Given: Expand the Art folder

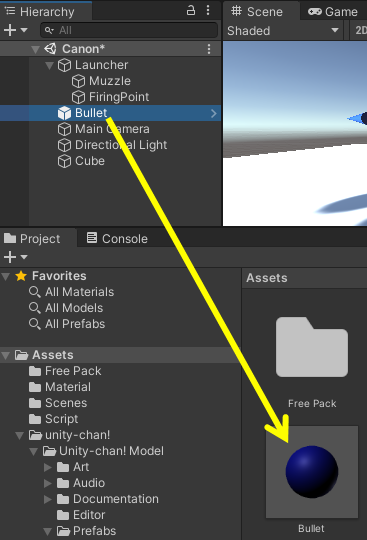Looking at the screenshot, I should [48, 467].
